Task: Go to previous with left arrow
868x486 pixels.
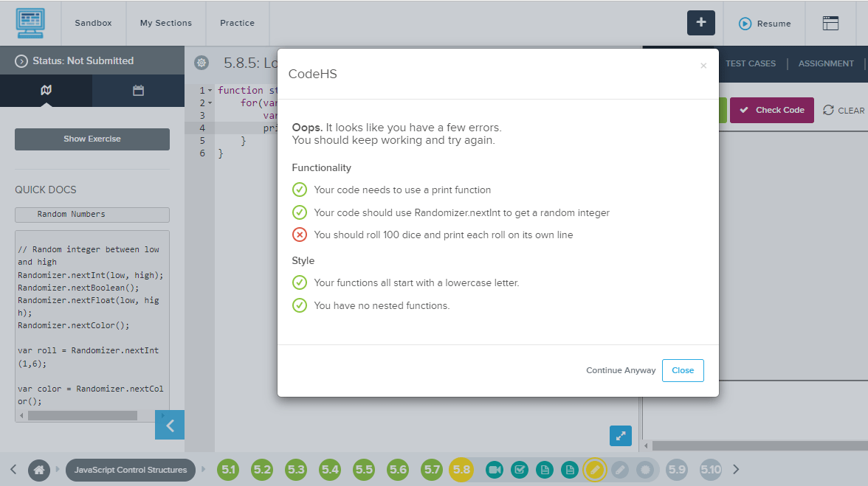Action: pos(13,470)
